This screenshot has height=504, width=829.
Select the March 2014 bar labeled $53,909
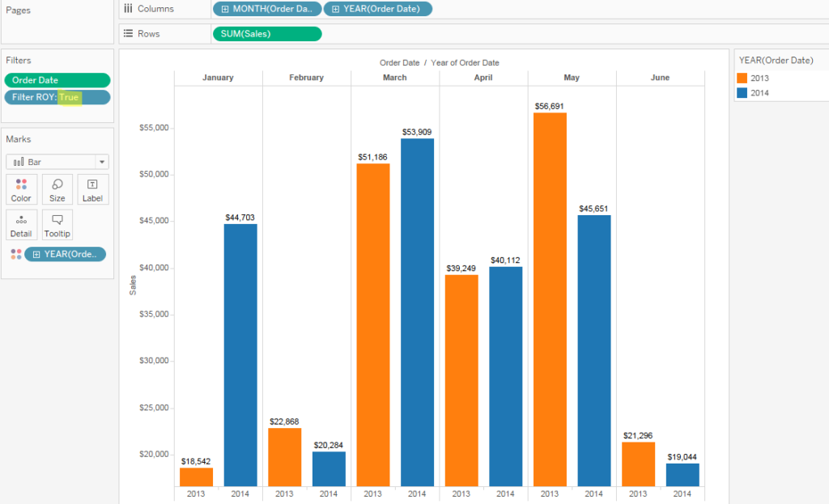point(417,312)
